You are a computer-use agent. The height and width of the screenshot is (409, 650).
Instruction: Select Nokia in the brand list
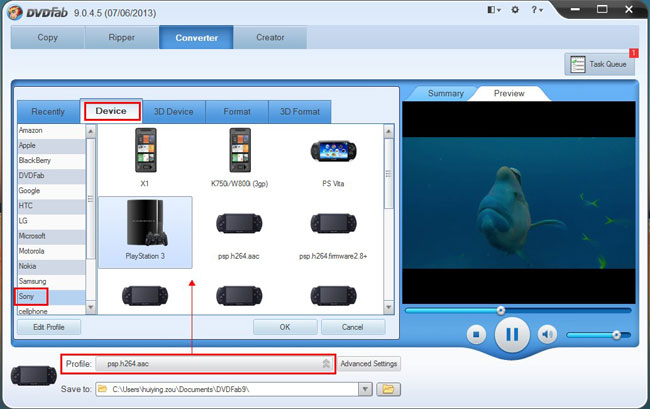tap(51, 266)
